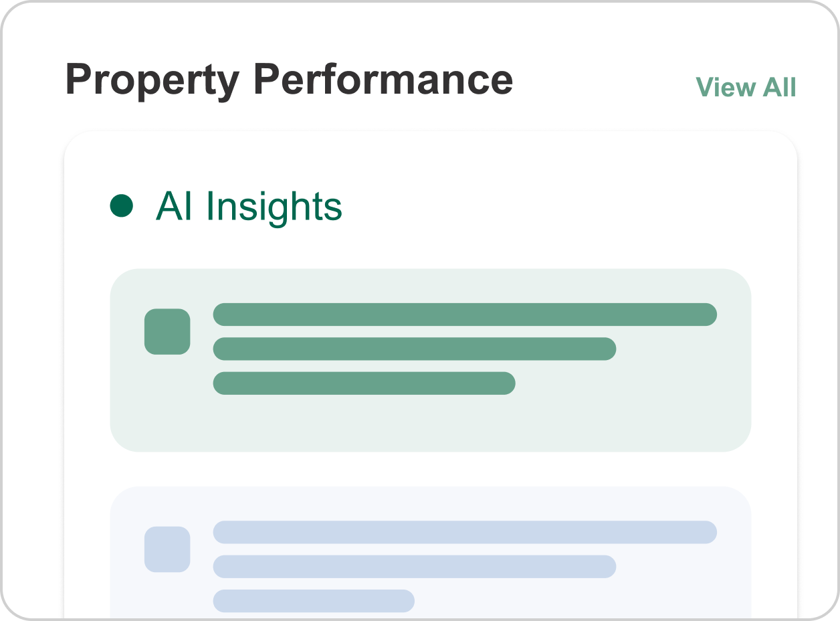This screenshot has width=840, height=621.
Task: Click the middle green line in first card
Action: [x=414, y=349]
